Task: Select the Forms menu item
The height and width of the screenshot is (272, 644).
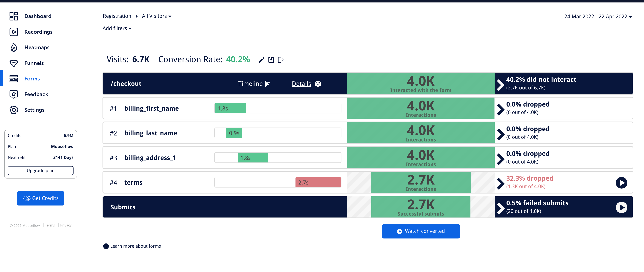Action: point(32,79)
